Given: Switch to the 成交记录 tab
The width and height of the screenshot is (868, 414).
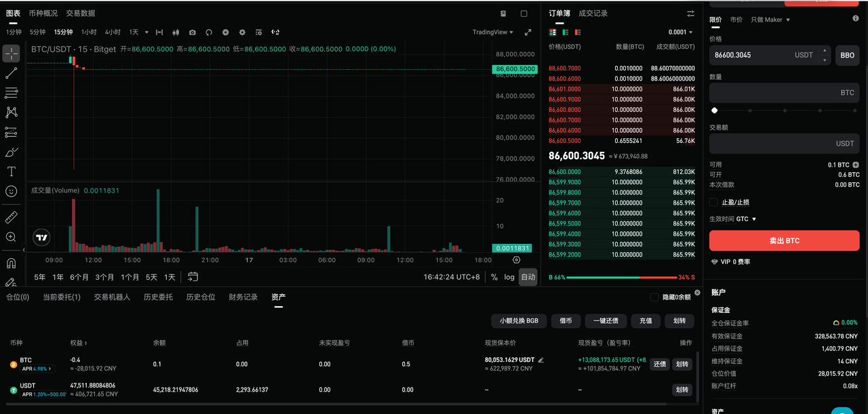Looking at the screenshot, I should (593, 13).
